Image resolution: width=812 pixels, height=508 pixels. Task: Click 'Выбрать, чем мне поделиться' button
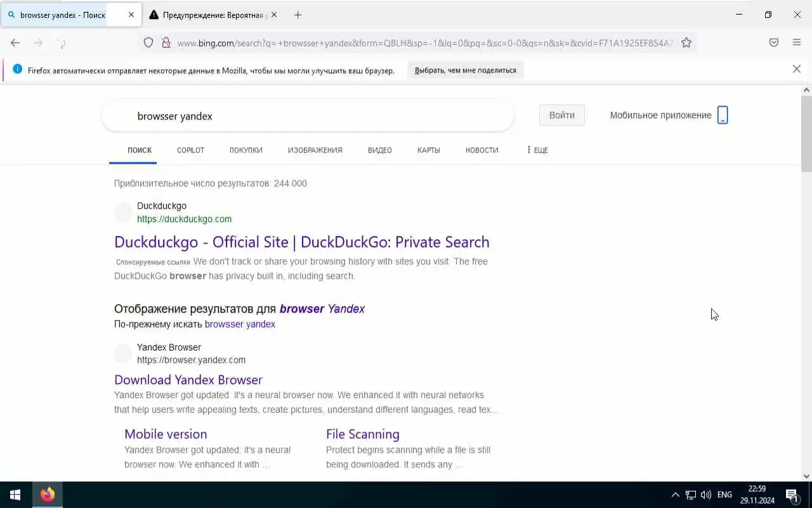(x=466, y=70)
